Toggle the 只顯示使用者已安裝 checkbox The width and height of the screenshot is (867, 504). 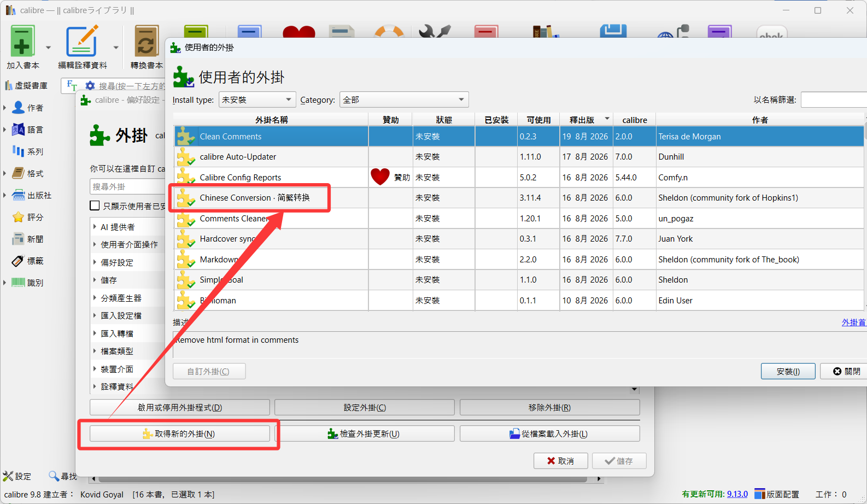click(x=95, y=206)
